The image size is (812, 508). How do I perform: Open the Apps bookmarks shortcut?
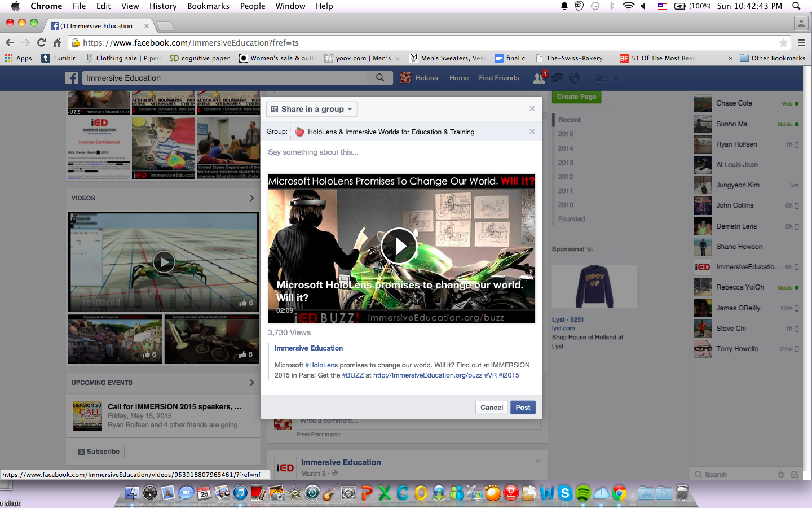coord(19,58)
